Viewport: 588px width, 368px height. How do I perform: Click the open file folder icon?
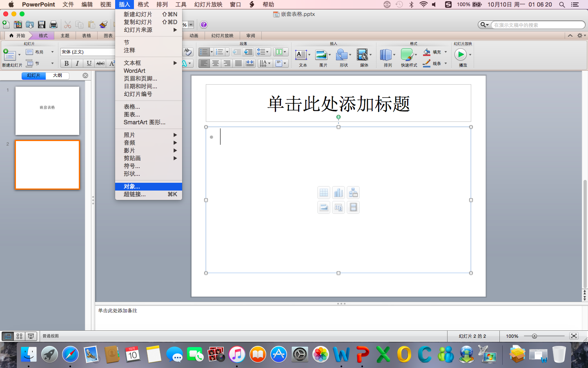pyautogui.click(x=30, y=25)
